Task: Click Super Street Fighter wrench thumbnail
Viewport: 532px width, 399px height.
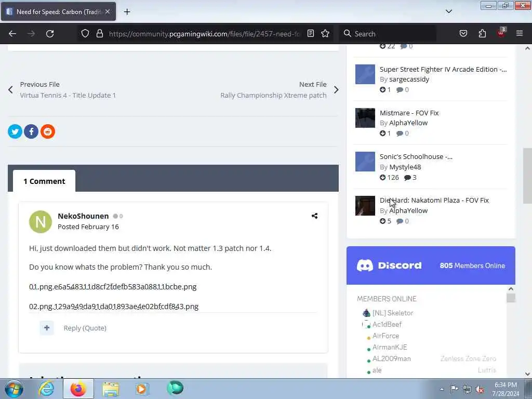Action: click(x=365, y=74)
